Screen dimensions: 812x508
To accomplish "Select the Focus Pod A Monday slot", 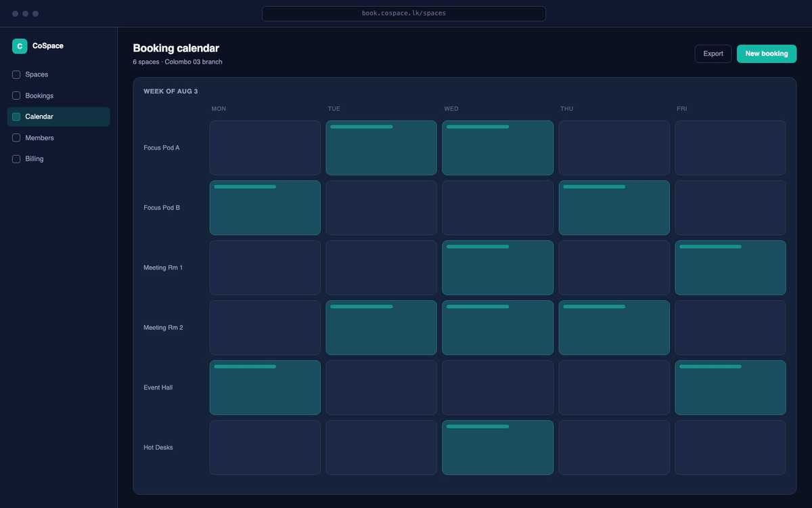I will (265, 148).
